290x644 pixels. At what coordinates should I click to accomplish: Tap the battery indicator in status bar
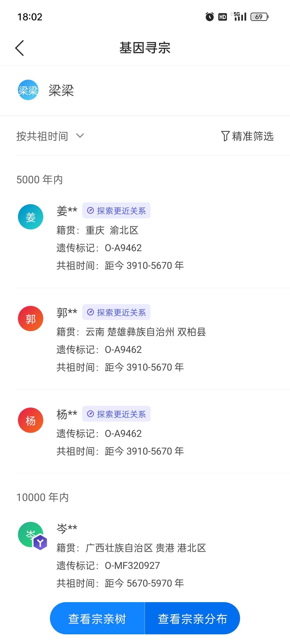tap(259, 17)
